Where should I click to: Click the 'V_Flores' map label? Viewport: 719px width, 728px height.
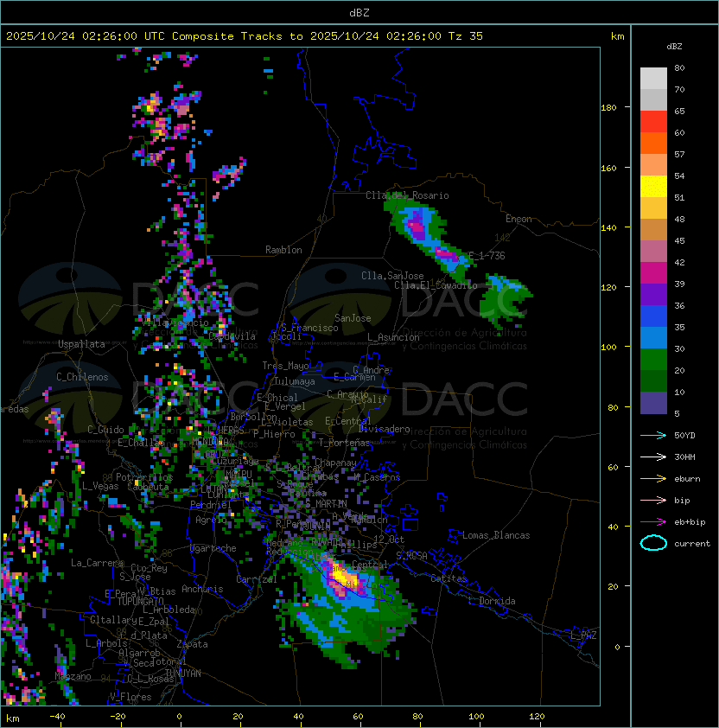click(130, 697)
